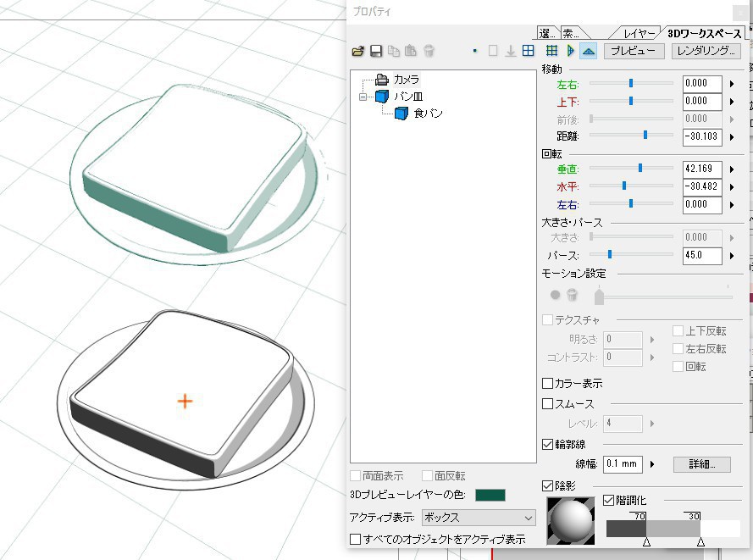Switch to the 3Dワークスペース tab

tap(703, 31)
